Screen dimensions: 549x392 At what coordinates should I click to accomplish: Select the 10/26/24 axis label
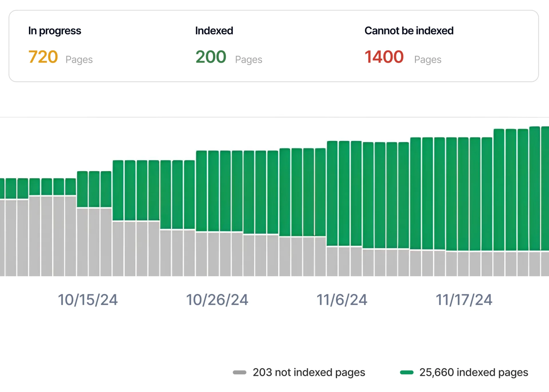point(217,299)
